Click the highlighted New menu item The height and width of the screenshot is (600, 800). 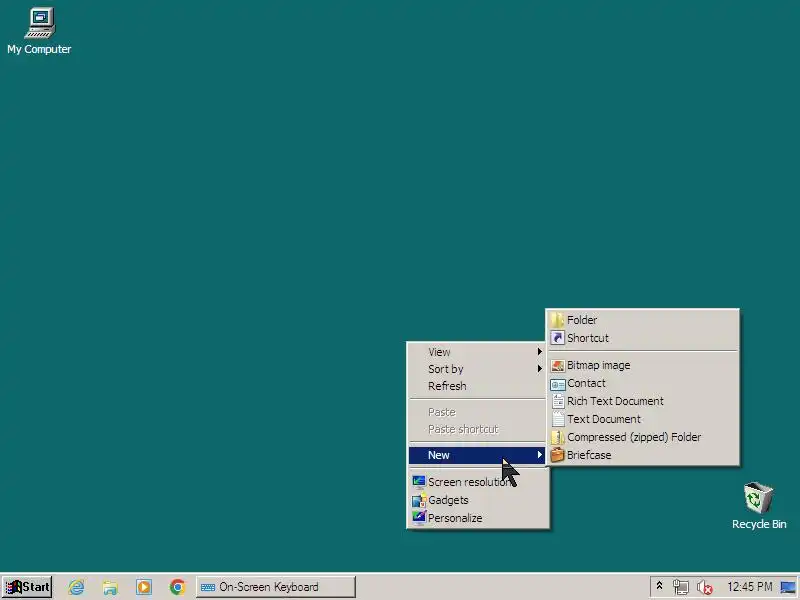(x=478, y=455)
